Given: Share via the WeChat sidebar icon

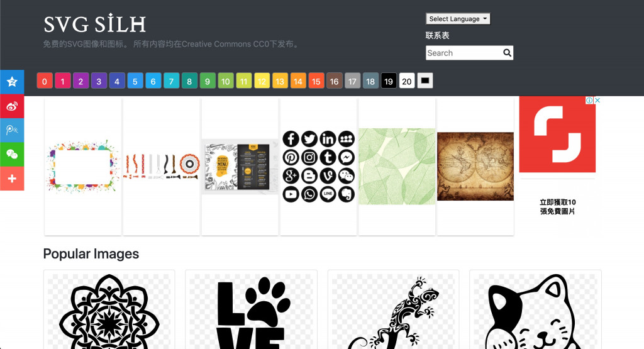Looking at the screenshot, I should [x=12, y=155].
